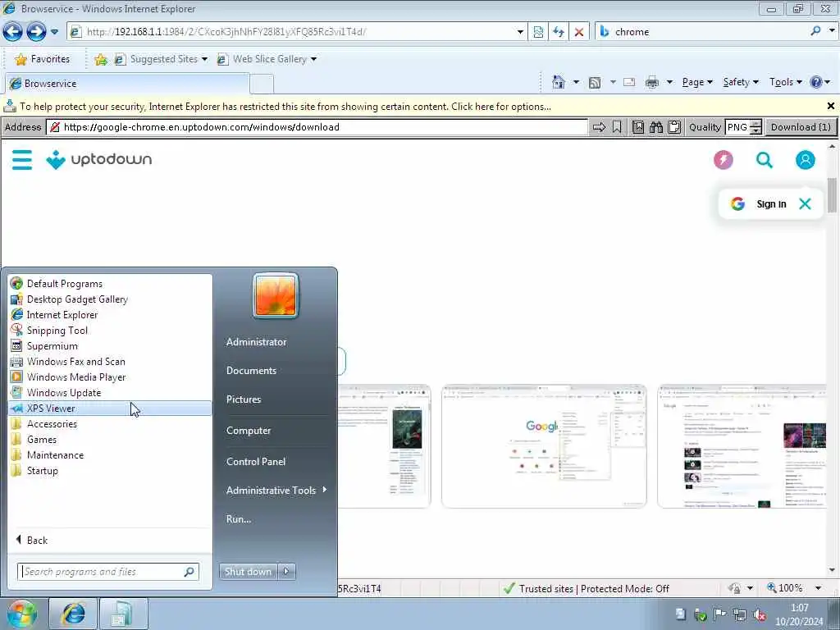Screen dimensions: 840x630
Task: Launch Supermium from the programs list
Action: [x=110, y=346]
